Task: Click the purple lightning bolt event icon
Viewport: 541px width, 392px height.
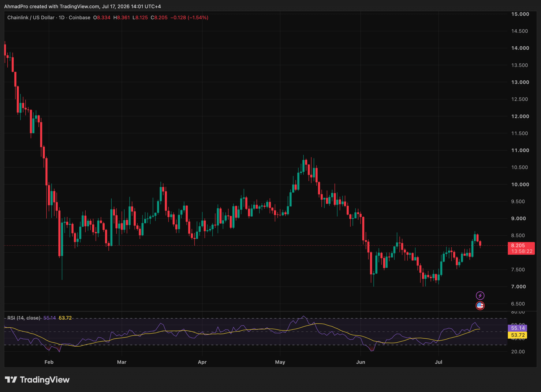Action: pos(480,296)
